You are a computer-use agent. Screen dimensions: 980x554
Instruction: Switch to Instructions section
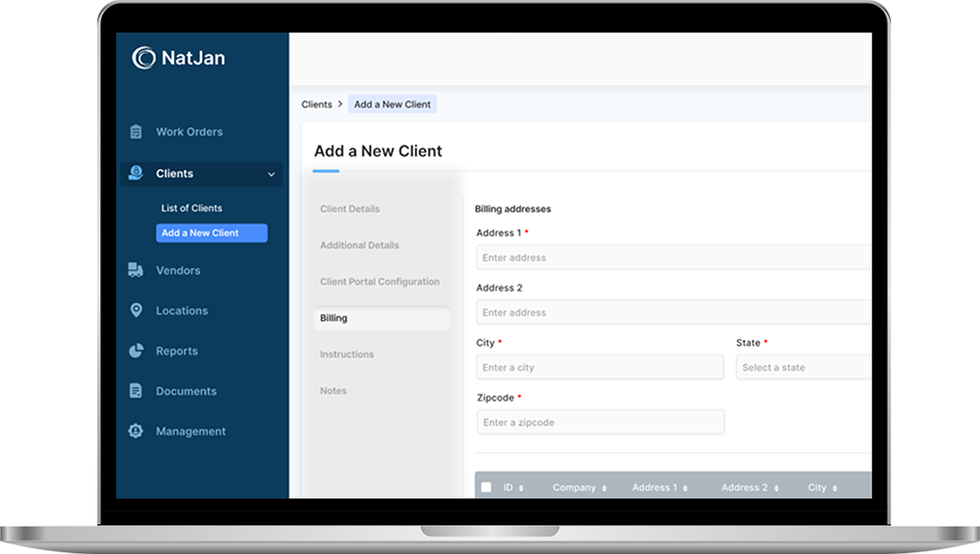coord(347,354)
